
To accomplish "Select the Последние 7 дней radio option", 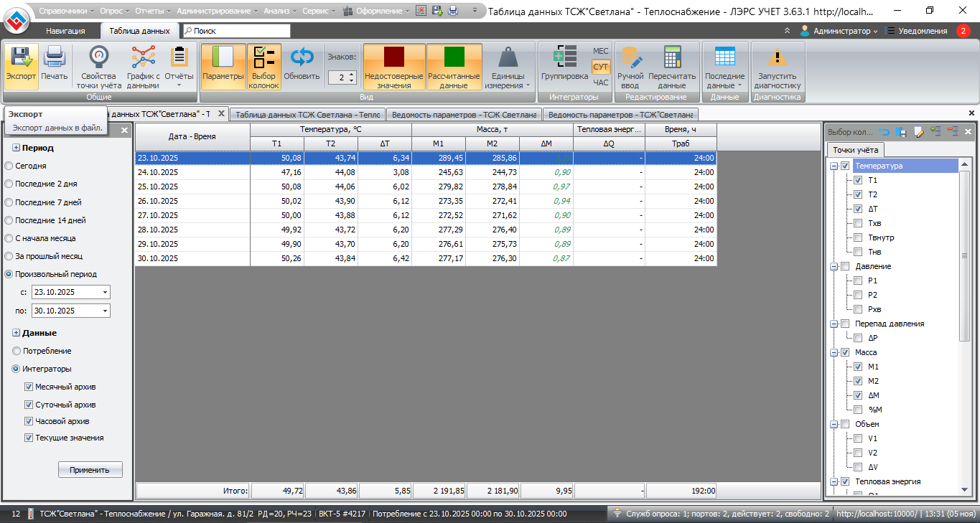I will 9,202.
